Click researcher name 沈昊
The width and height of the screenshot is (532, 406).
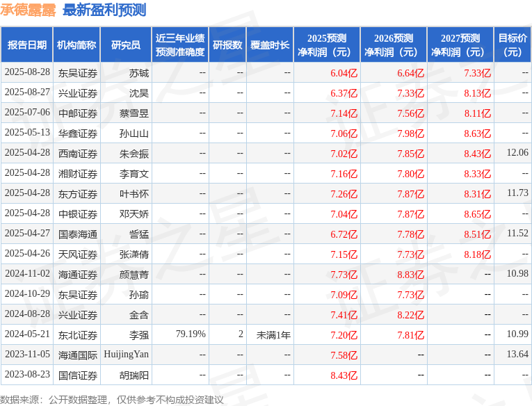(139, 93)
